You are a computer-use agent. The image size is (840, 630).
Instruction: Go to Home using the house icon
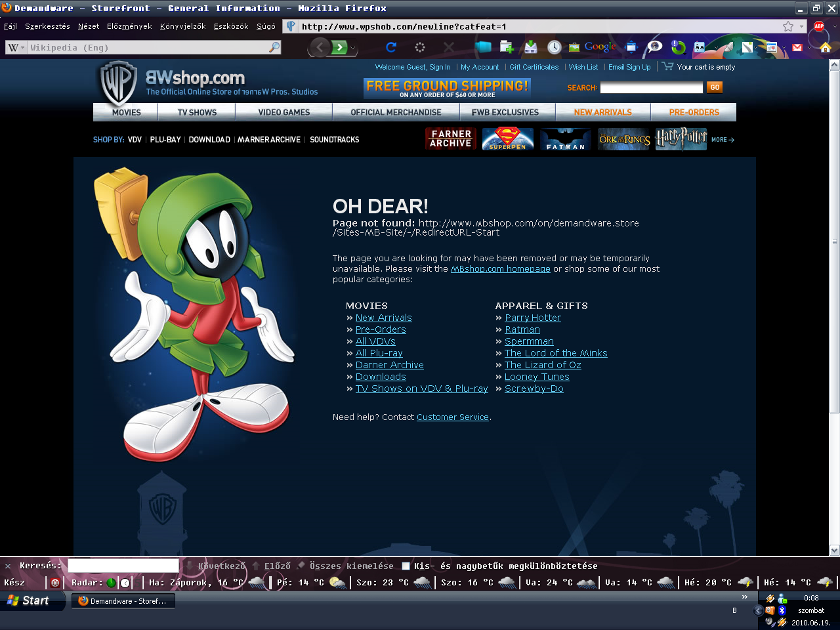[x=826, y=47]
